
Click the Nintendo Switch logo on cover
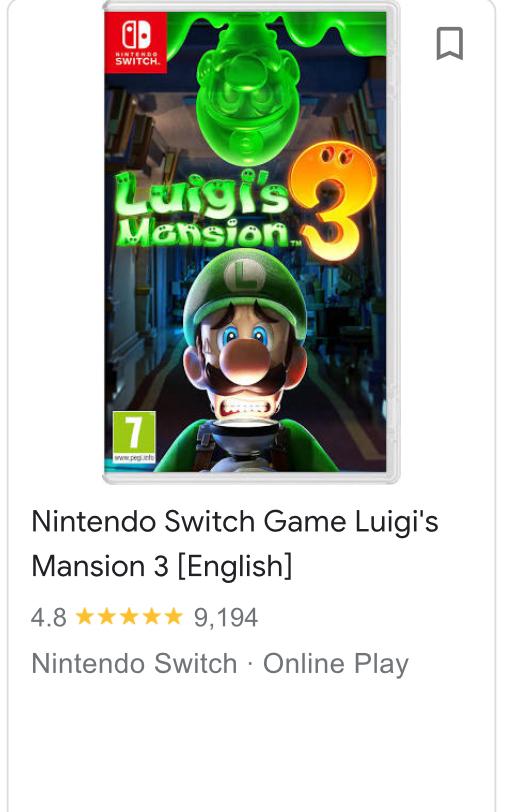136,42
